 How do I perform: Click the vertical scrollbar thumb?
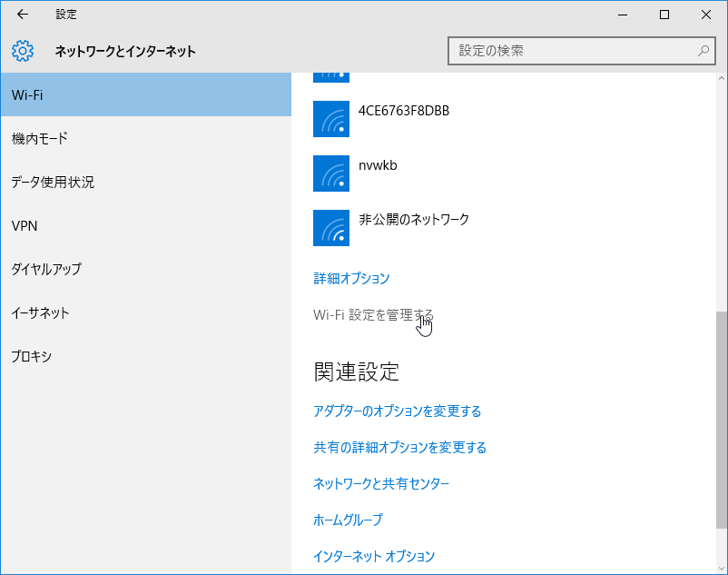point(721,420)
